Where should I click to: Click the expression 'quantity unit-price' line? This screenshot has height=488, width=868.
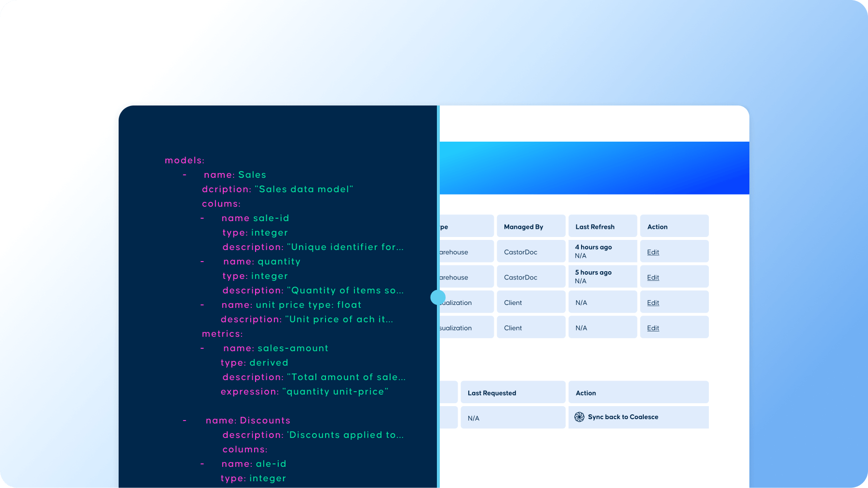tap(304, 392)
